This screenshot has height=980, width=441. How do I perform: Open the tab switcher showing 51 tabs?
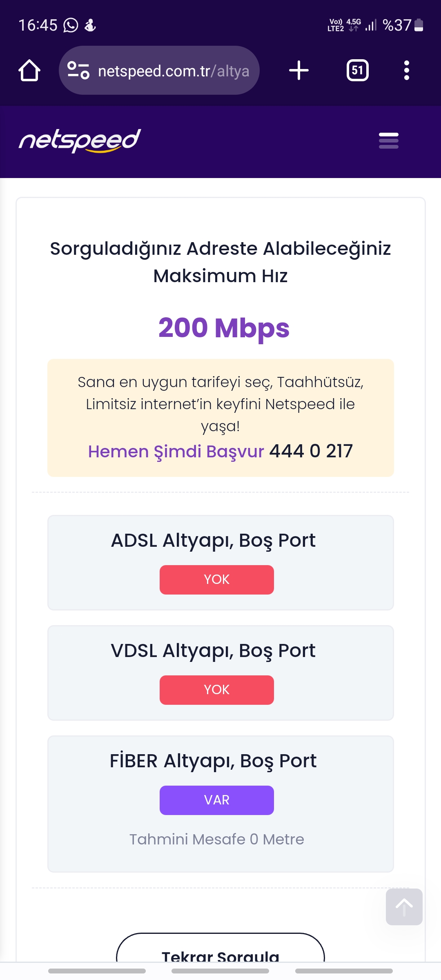tap(357, 70)
